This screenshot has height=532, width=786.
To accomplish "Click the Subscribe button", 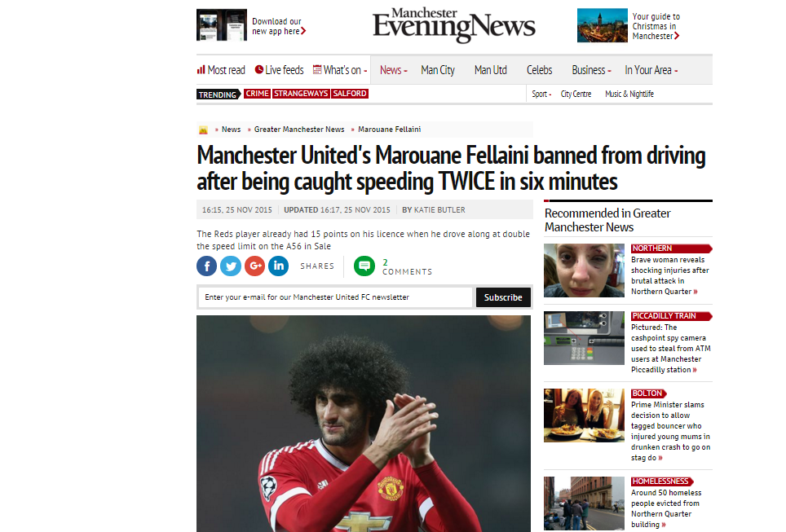I will click(503, 297).
